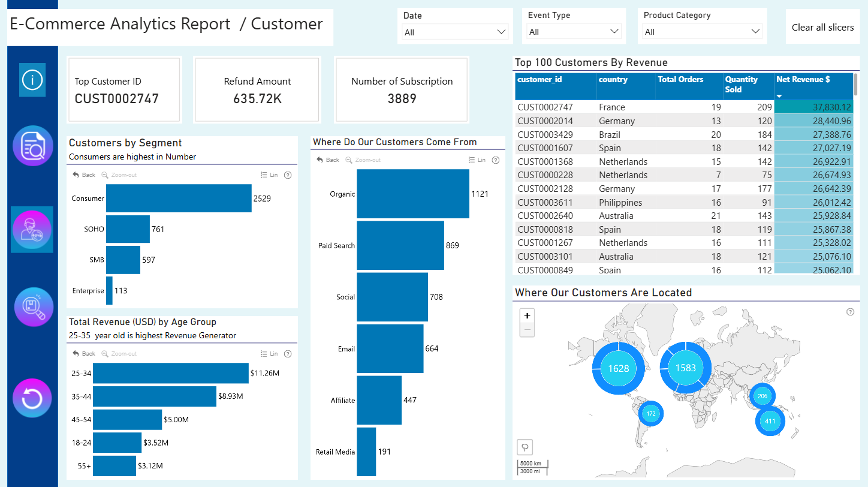
Task: Select the 18-24 age group bar
Action: 117,443
